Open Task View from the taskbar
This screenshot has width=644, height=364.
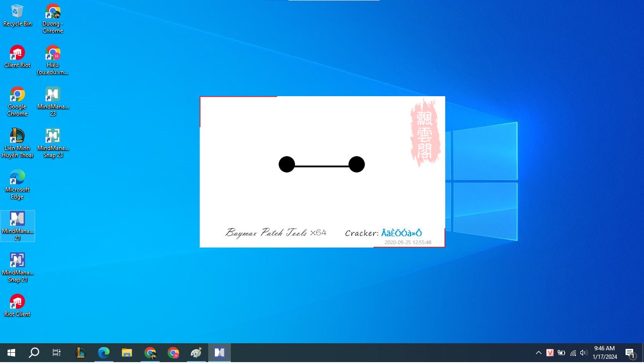[57, 353]
